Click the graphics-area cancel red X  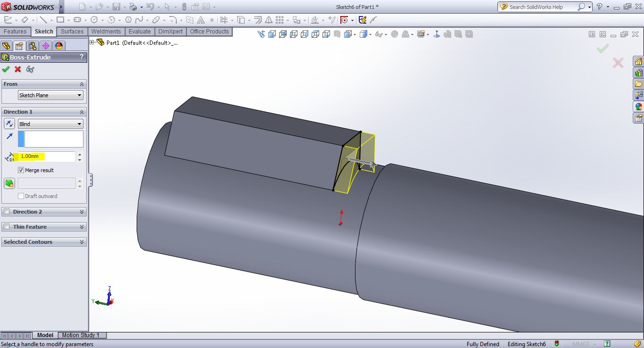pyautogui.click(x=618, y=63)
